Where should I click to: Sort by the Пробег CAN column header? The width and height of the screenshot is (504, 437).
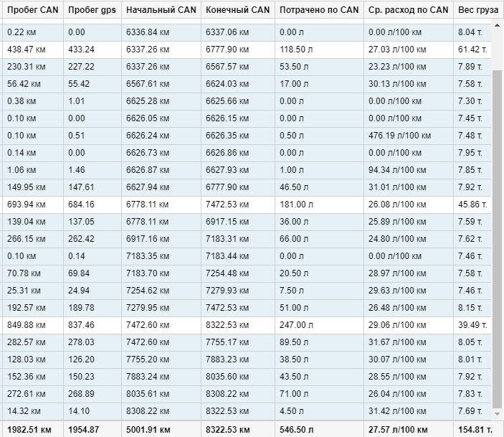point(33,10)
